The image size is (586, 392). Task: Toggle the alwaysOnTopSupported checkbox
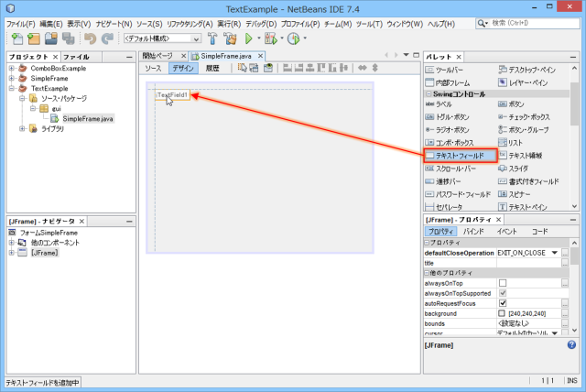pos(502,293)
